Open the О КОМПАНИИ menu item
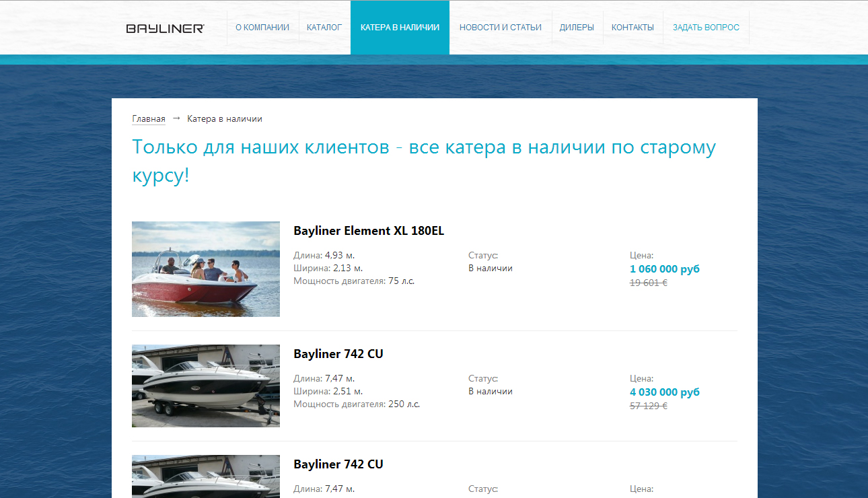868x498 pixels. [262, 28]
